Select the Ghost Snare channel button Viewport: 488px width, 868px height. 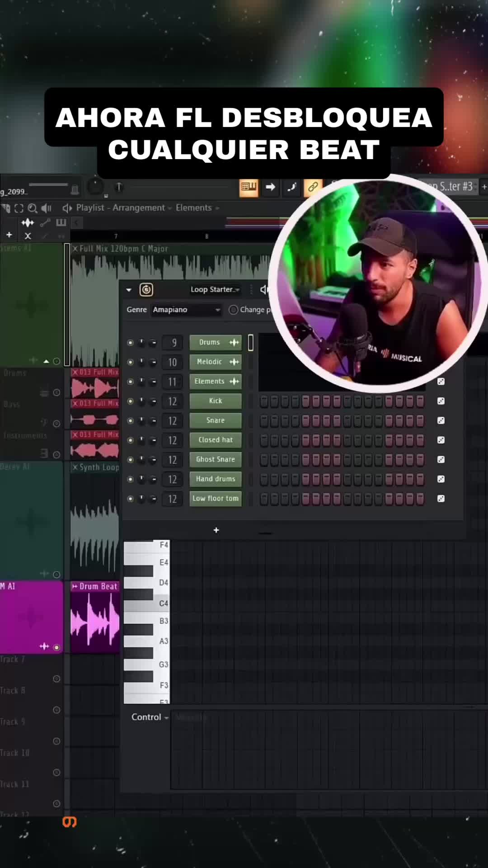[216, 459]
